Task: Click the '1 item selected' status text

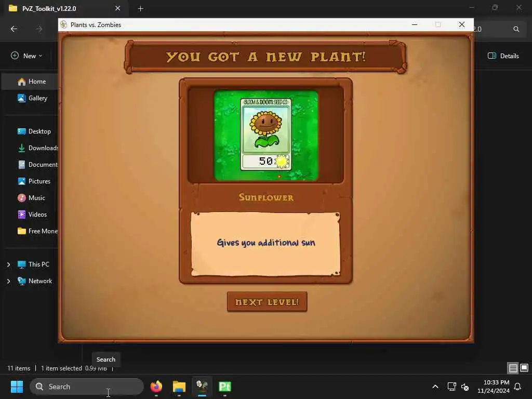Action: tap(61, 368)
